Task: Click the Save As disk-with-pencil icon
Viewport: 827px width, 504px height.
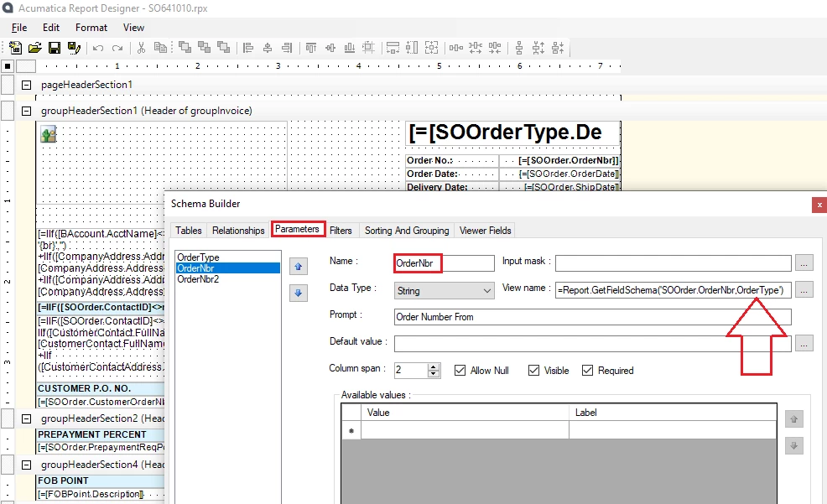Action: pos(74,48)
